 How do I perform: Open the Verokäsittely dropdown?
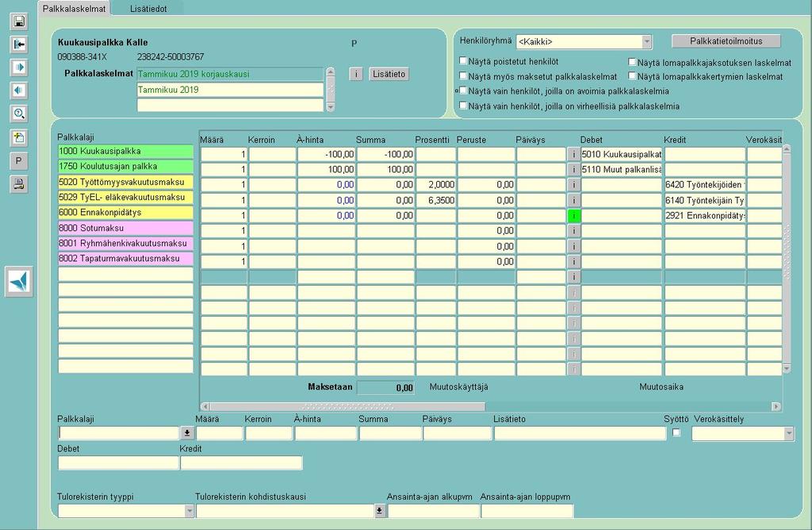pos(789,433)
